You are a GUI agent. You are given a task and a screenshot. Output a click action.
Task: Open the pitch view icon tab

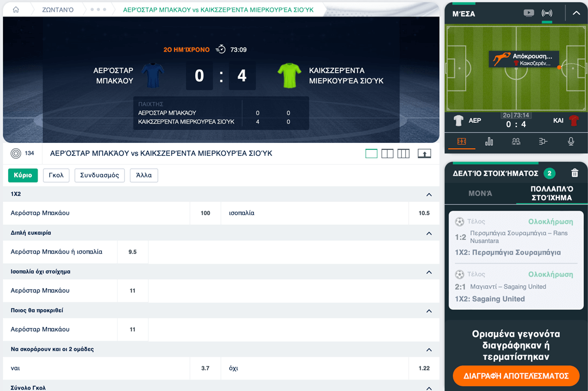462,141
